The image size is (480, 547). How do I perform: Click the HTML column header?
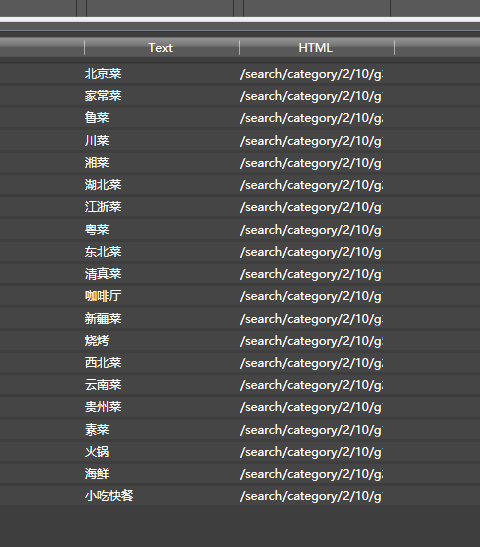pos(316,48)
